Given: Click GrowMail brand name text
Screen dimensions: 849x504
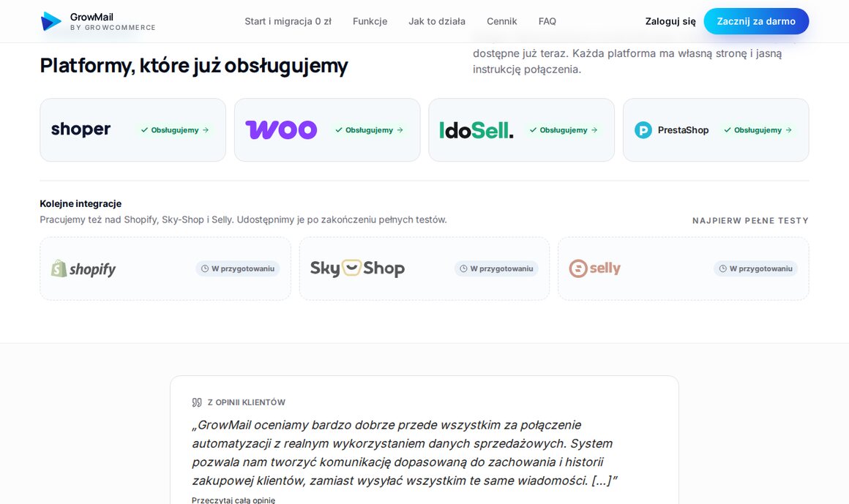Looking at the screenshot, I should coord(91,17).
